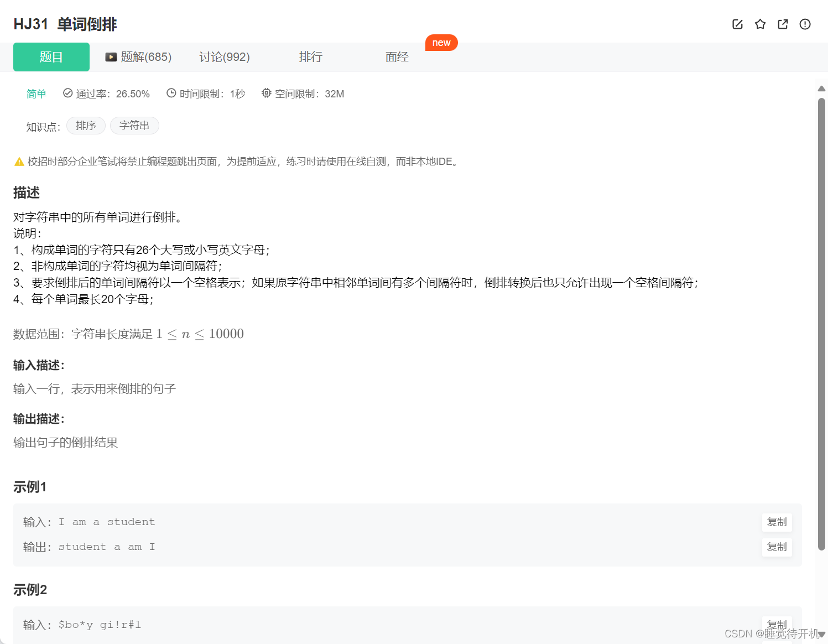Viewport: 828px width, 644px height.
Task: Copy example 2 input with 复制
Action: [x=777, y=625]
